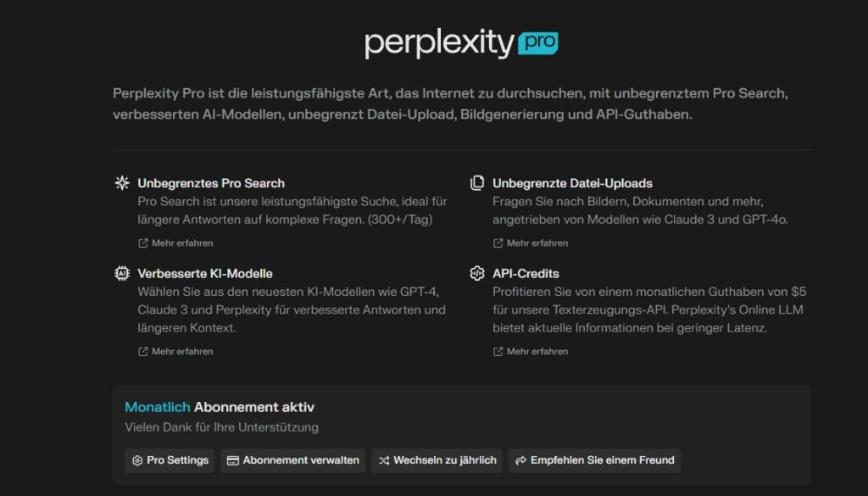The height and width of the screenshot is (496, 868).
Task: Click the Unbegrenzte Datei-Uploads documents icon
Action: click(x=477, y=183)
